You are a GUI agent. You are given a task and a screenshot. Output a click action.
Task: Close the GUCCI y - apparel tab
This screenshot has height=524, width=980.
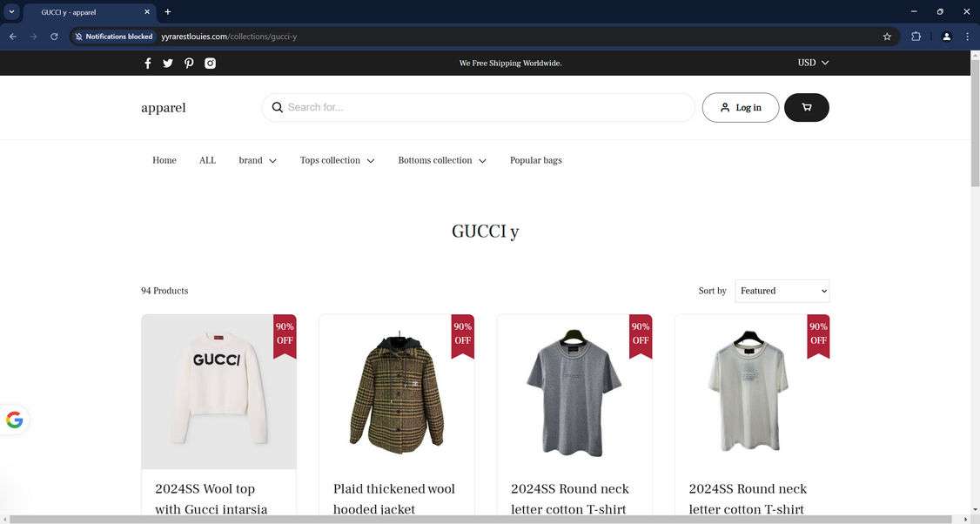point(147,12)
